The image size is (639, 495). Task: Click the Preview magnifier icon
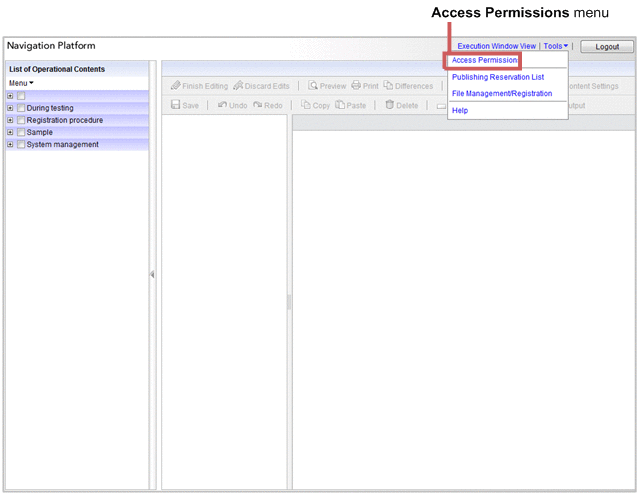click(313, 86)
